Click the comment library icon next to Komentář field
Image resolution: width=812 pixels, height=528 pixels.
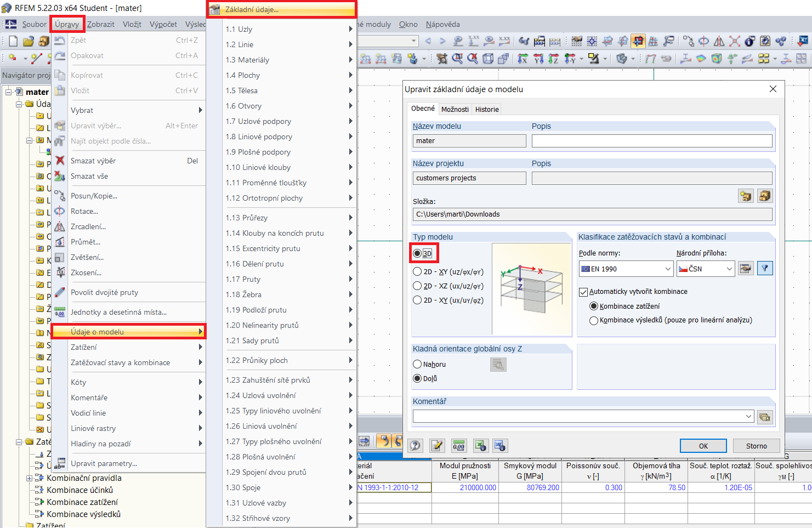click(x=765, y=417)
